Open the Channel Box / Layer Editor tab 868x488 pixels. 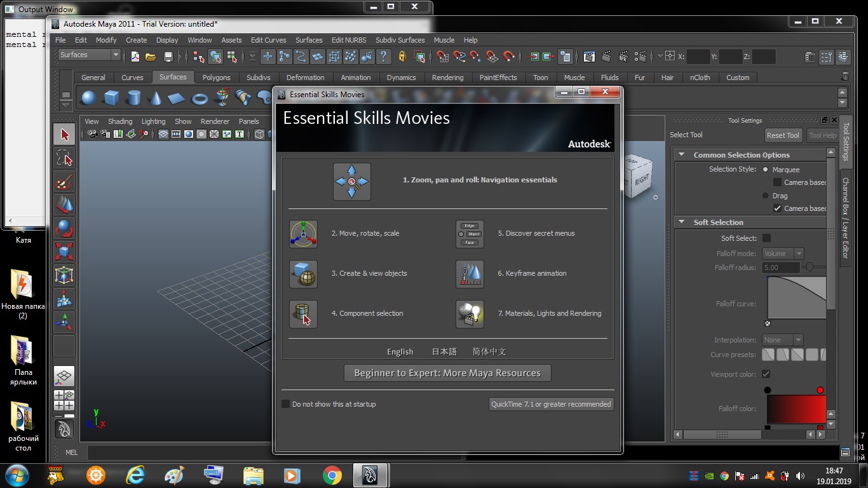pyautogui.click(x=846, y=217)
